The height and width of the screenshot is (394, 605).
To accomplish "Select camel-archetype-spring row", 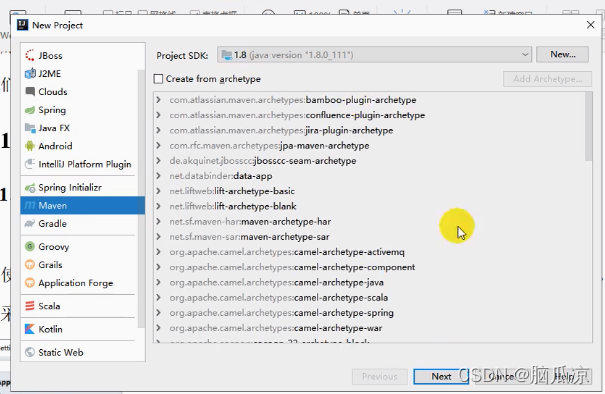I will [281, 313].
